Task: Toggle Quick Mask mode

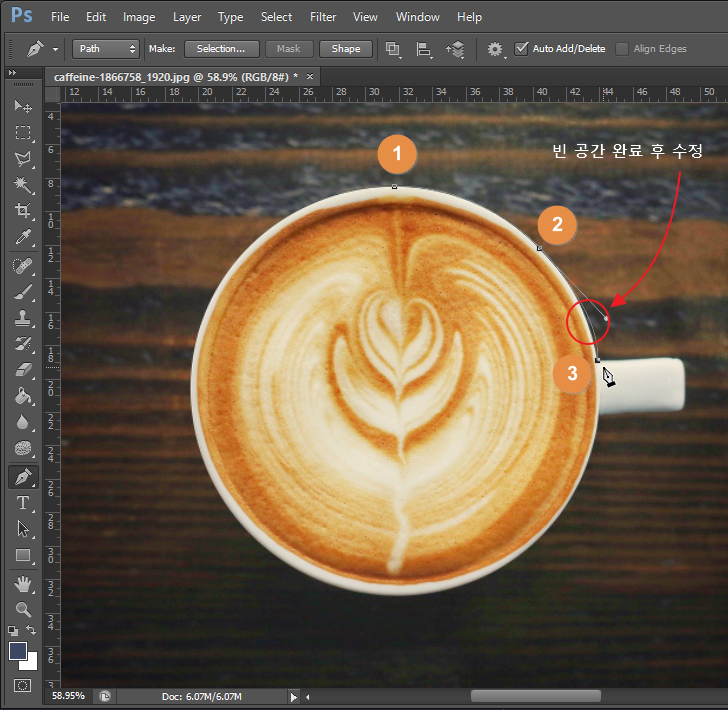Action: 22,685
